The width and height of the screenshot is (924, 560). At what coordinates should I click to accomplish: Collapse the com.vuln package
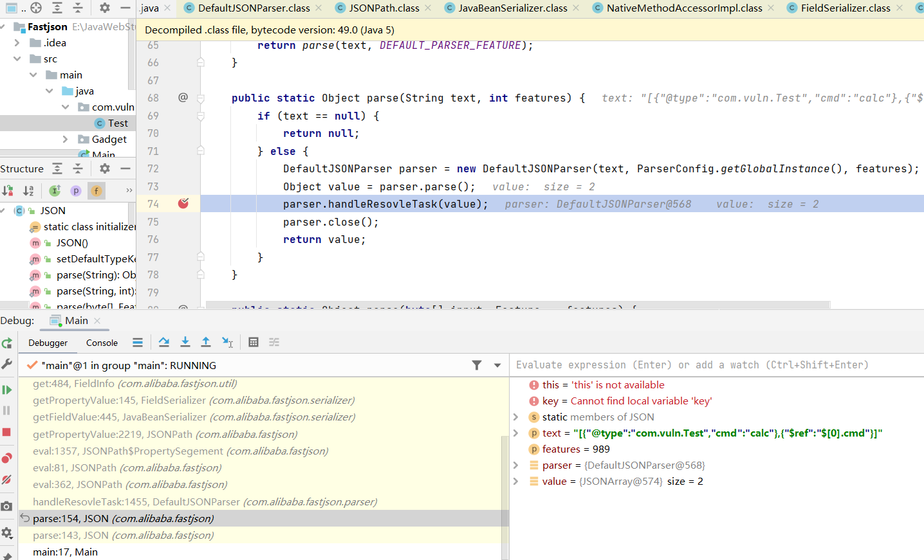pos(65,107)
